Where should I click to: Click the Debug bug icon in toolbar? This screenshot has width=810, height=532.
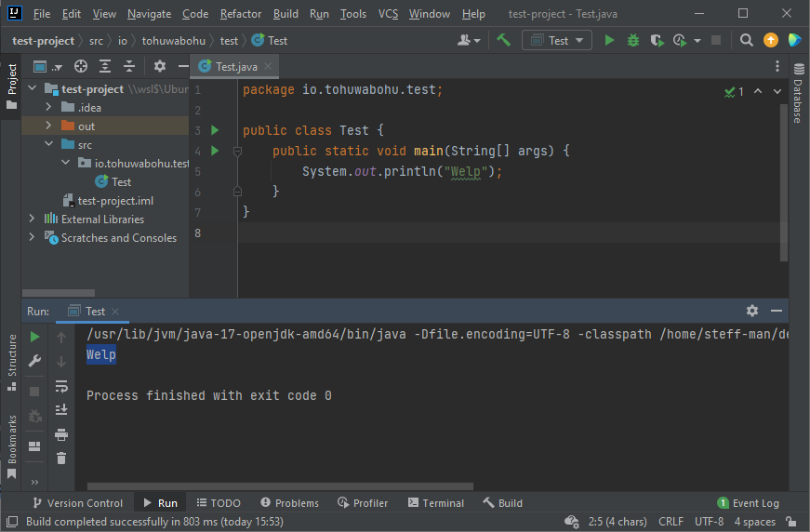coord(633,40)
